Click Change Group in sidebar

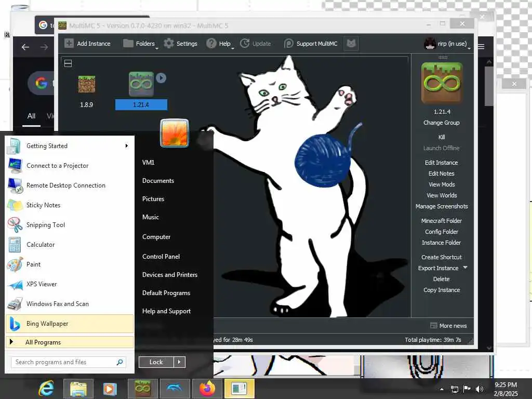tap(442, 123)
